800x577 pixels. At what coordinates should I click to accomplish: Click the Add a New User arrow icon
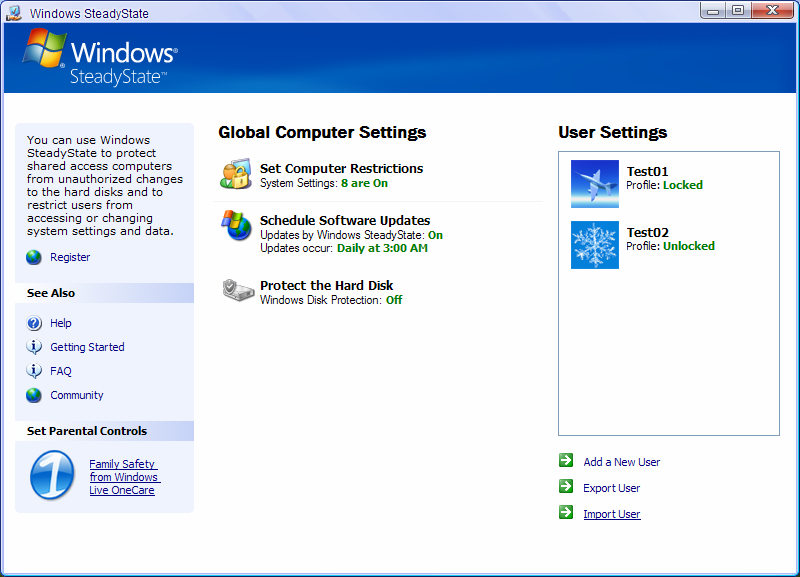tap(565, 462)
